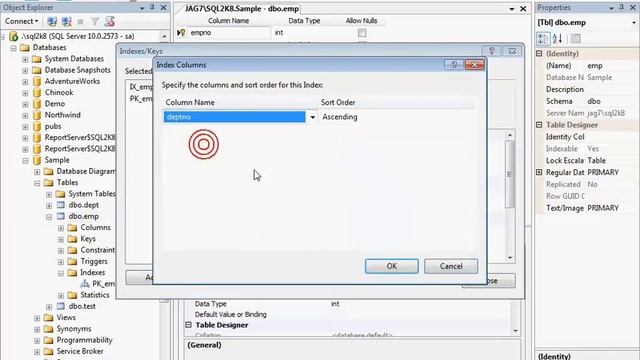Collapse the Indexes folder node

pyautogui.click(x=61, y=273)
